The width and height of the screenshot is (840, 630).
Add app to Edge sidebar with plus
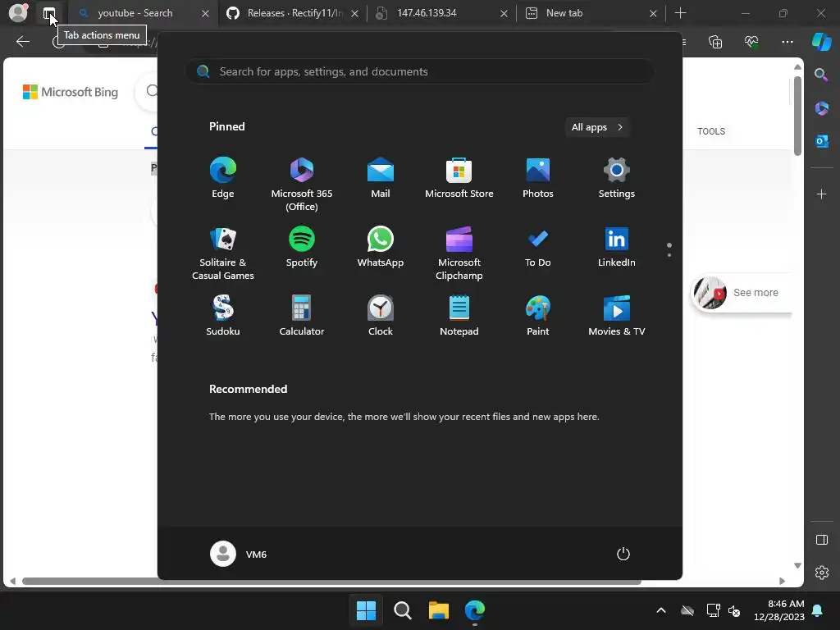[821, 194]
